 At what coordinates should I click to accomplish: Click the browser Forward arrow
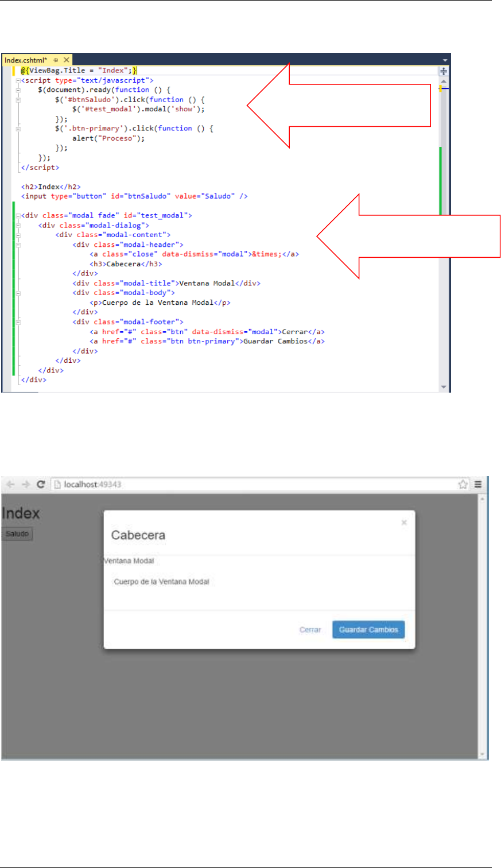coord(25,485)
